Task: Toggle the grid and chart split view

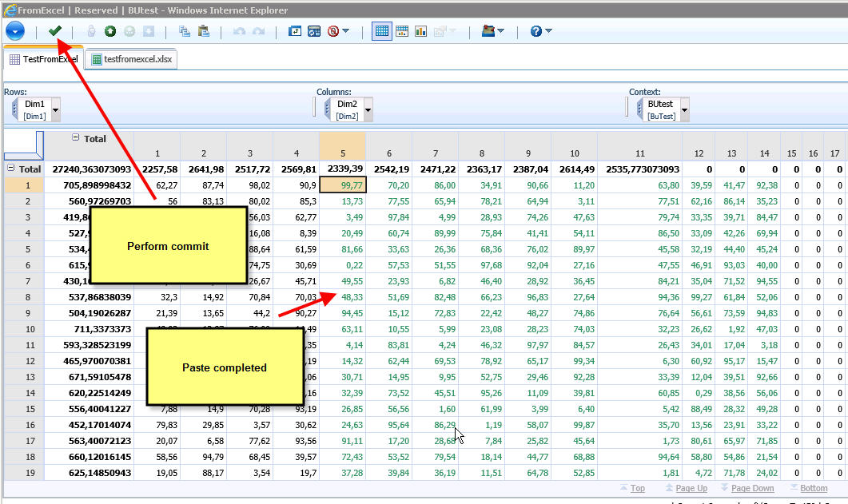Action: coord(402,31)
